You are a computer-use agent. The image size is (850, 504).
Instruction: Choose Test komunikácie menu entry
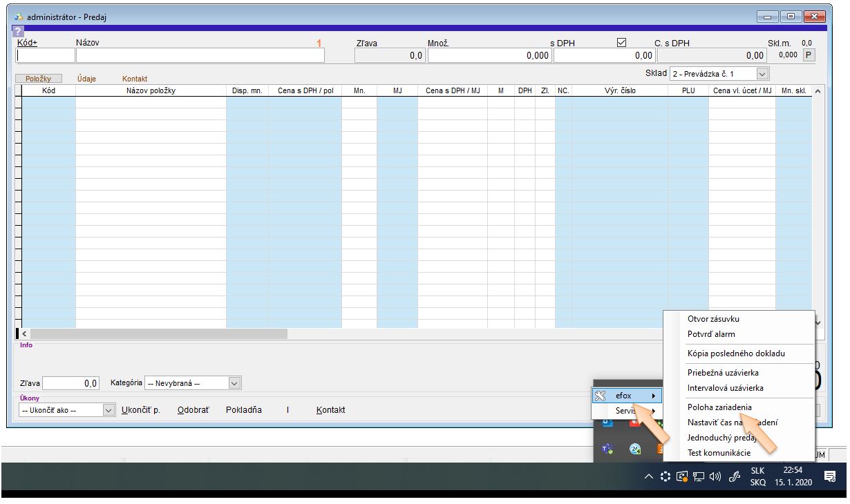click(720, 453)
